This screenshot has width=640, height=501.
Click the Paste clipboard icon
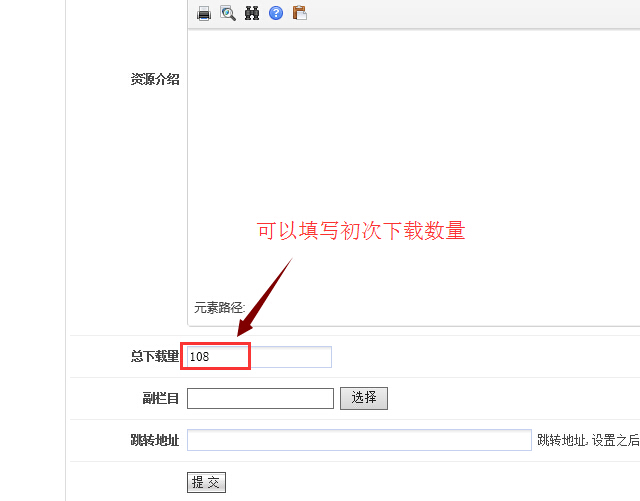(x=300, y=13)
